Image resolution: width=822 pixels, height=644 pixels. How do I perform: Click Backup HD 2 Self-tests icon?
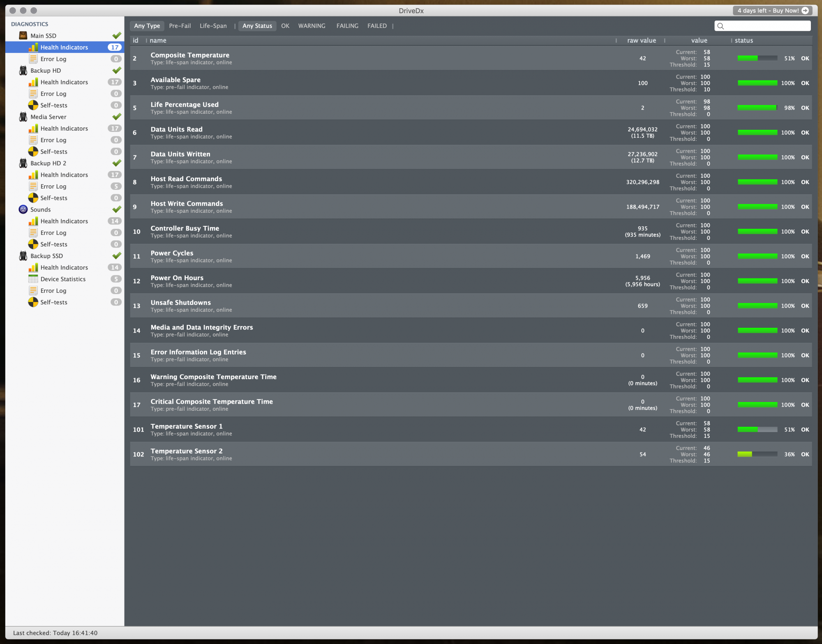[x=33, y=198]
